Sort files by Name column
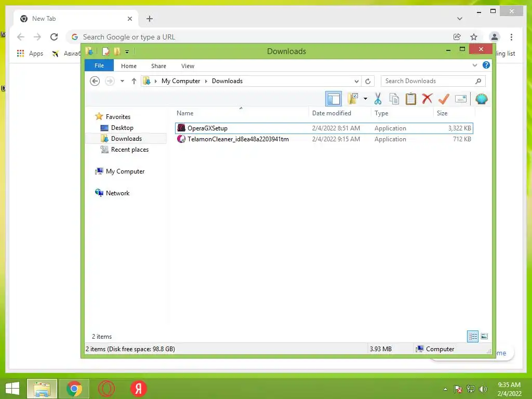The width and height of the screenshot is (532, 399). pos(185,113)
